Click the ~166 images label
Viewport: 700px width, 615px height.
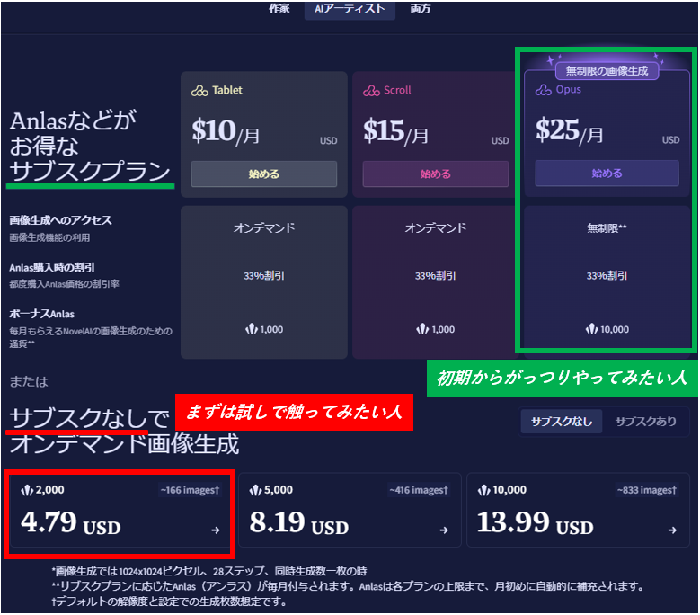pyautogui.click(x=190, y=490)
